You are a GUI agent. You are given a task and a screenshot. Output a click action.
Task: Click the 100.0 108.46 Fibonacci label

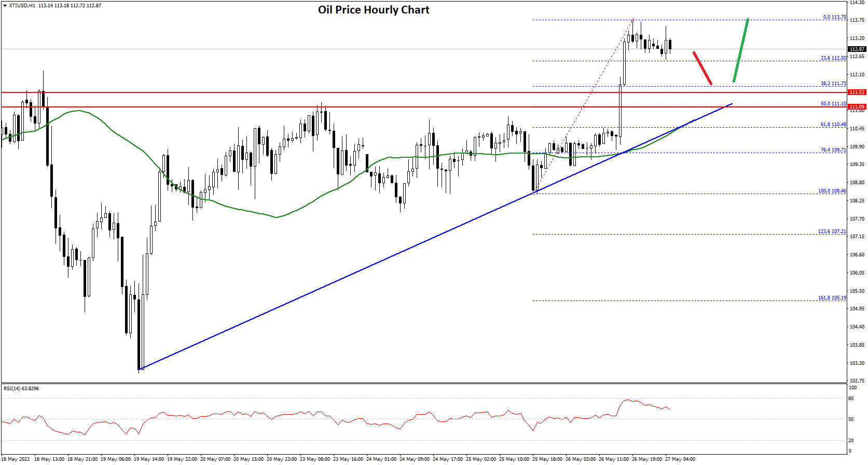pos(832,191)
